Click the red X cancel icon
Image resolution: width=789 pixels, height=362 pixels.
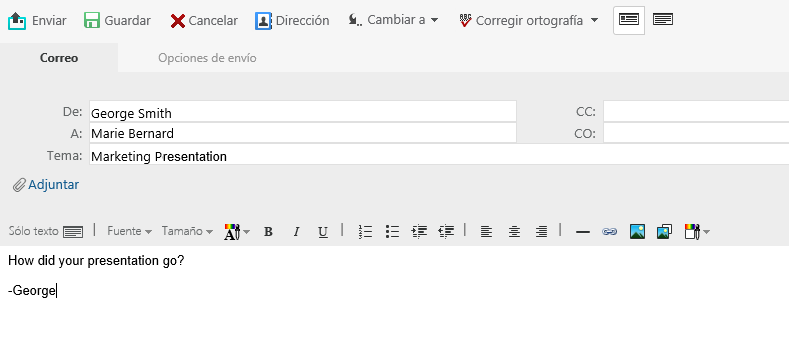point(178,21)
